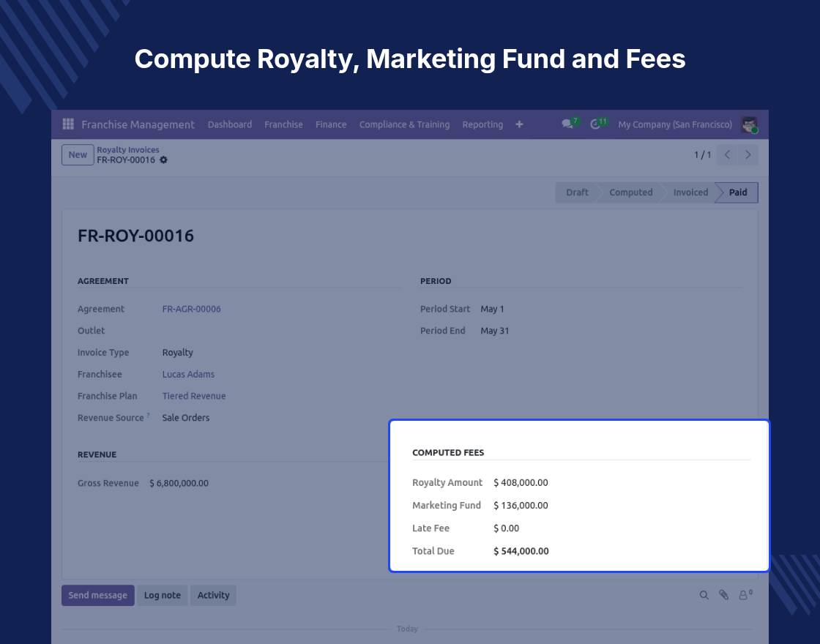
Task: Open the messages chat bubble icon
Action: click(x=567, y=124)
